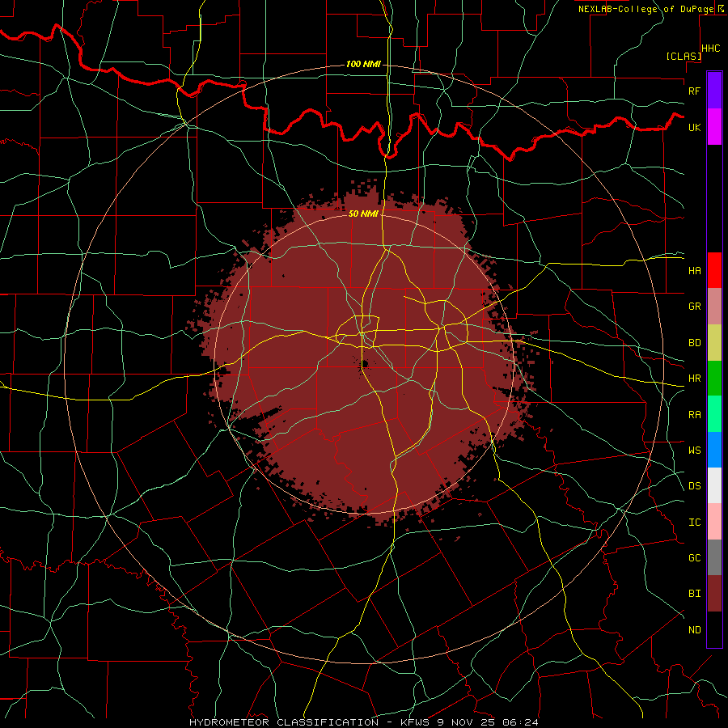This screenshot has height=728, width=728.
Task: Click the red HA legend swatch
Action: 714,270
